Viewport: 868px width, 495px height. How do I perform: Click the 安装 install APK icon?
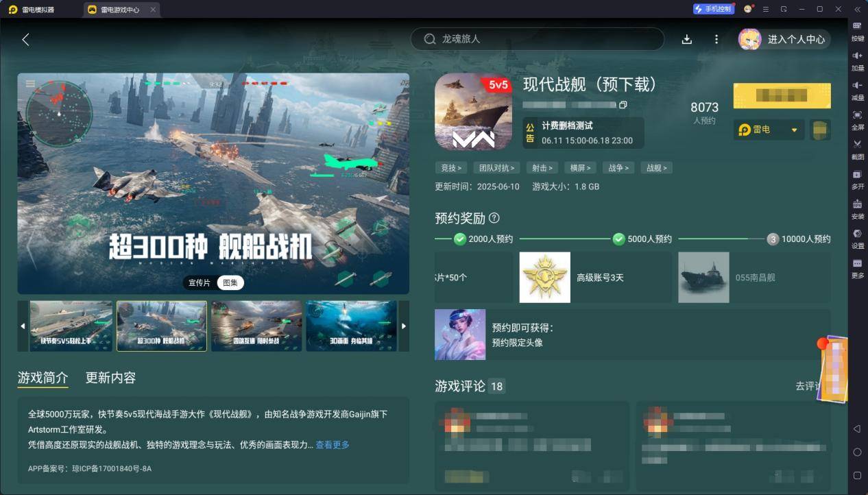(x=857, y=208)
